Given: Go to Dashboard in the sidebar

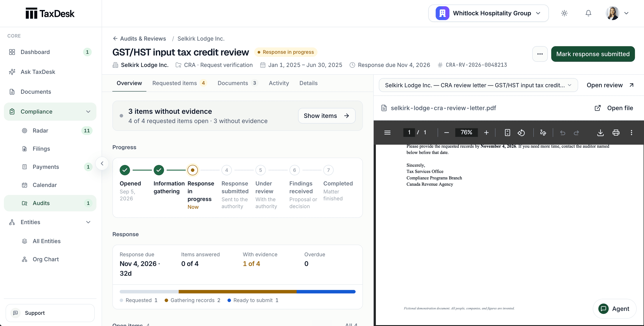Looking at the screenshot, I should (50, 52).
